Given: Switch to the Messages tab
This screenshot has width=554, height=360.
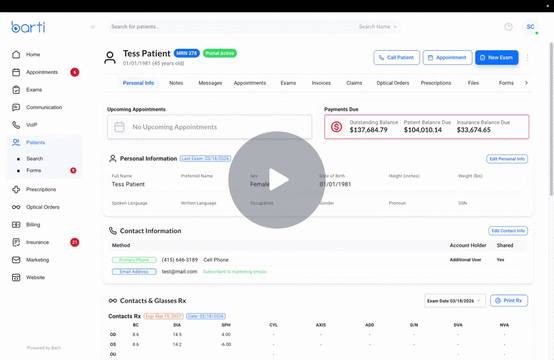Looking at the screenshot, I should [210, 83].
